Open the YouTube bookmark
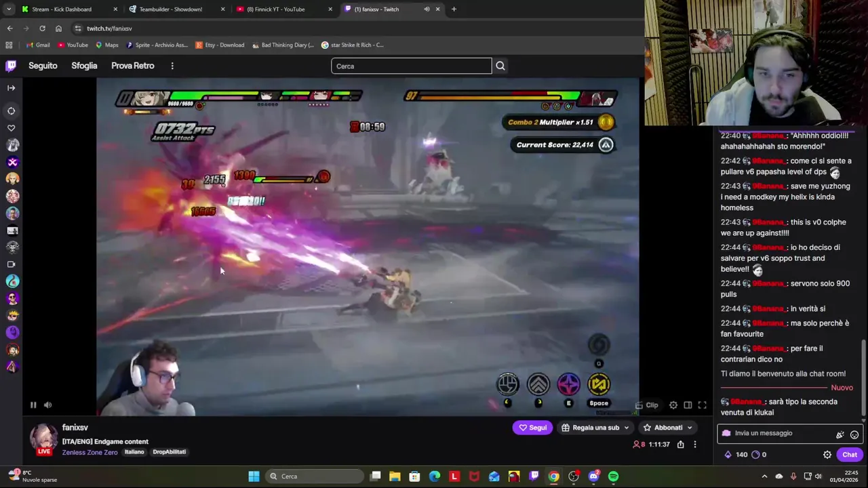Screen dimensions: 868x488 coord(73,45)
